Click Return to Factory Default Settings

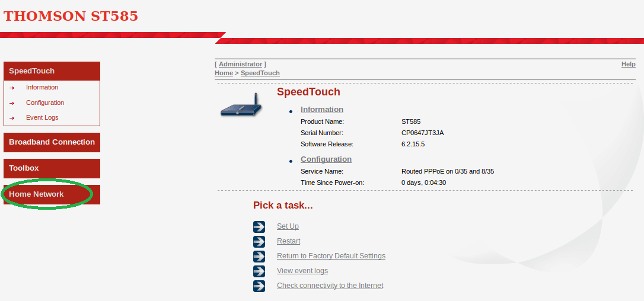click(x=331, y=256)
